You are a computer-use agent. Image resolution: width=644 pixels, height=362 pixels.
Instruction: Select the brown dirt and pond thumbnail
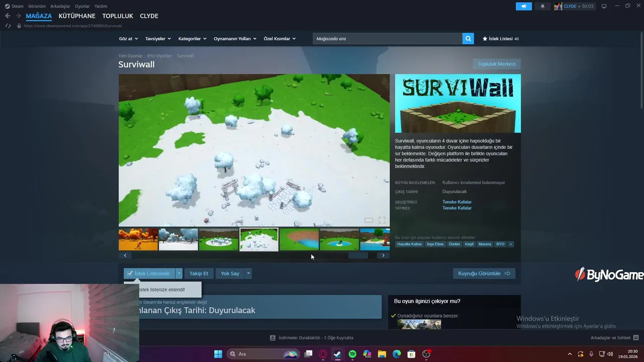pos(299,239)
